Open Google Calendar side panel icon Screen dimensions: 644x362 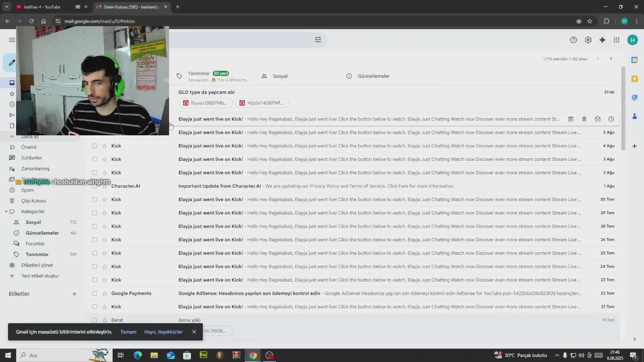click(634, 60)
